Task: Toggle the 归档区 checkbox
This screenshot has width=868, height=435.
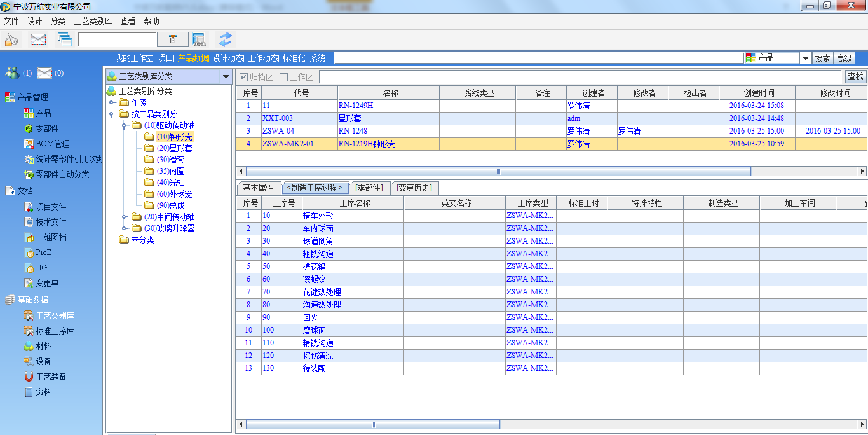Action: pyautogui.click(x=243, y=77)
